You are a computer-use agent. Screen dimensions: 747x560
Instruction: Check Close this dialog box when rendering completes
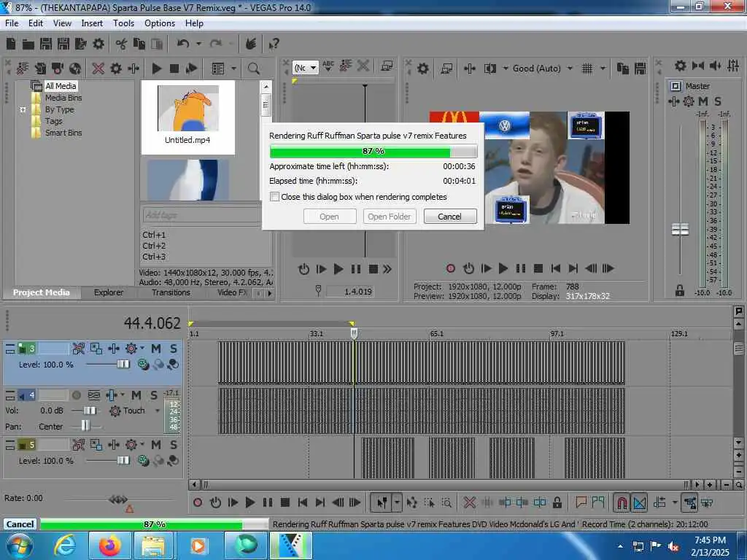(x=274, y=197)
